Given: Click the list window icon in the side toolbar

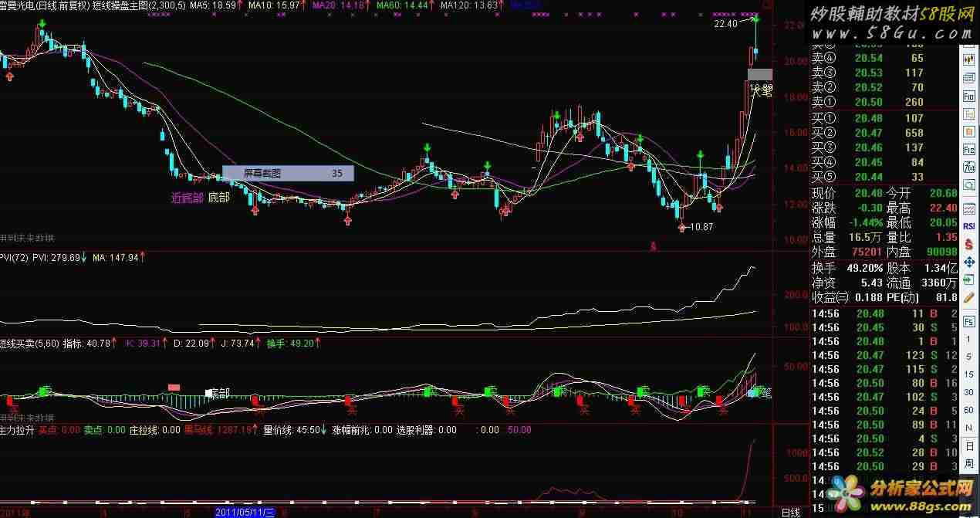Looking at the screenshot, I should coord(968,77).
